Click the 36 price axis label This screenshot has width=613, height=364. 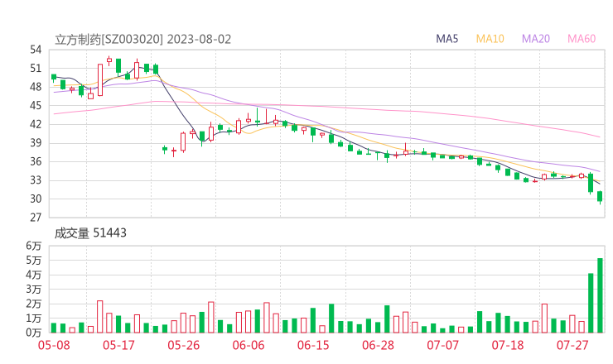click(36, 161)
